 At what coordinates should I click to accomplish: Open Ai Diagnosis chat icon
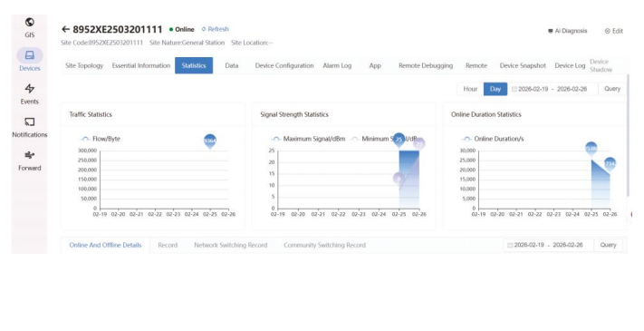pyautogui.click(x=551, y=31)
